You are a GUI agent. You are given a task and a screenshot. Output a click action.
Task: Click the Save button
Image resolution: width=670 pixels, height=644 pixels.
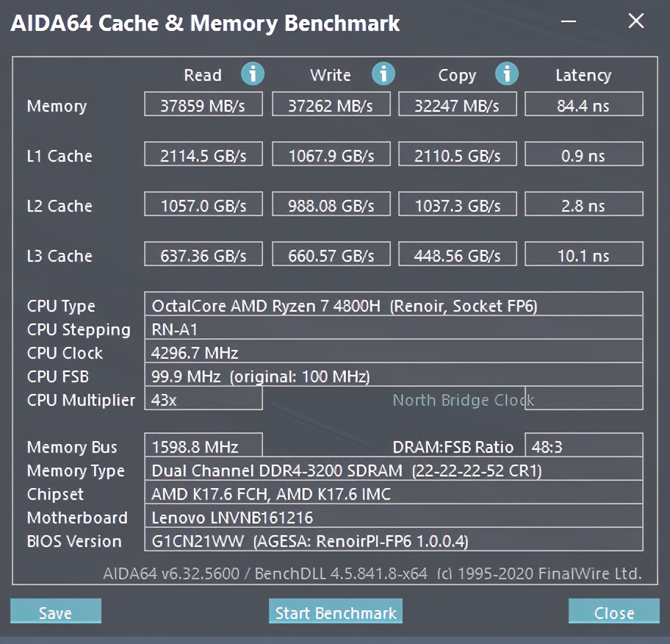tap(56, 612)
